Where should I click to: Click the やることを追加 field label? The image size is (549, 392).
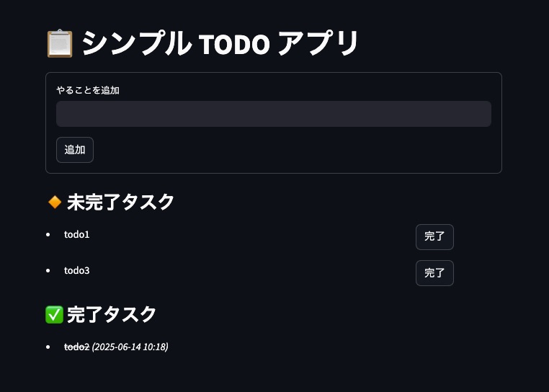[x=88, y=90]
